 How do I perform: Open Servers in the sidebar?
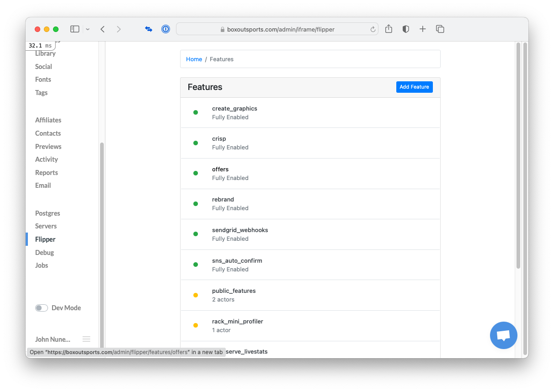46,226
